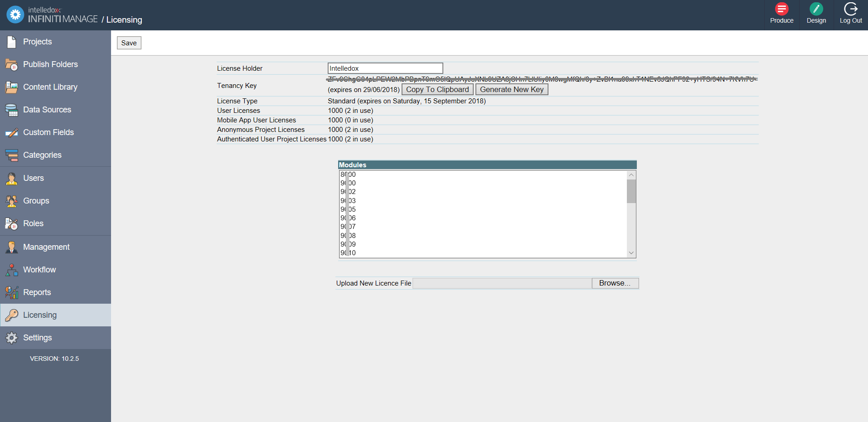The height and width of the screenshot is (422, 868).
Task: Select the module row ending in 06
Action: (483, 218)
